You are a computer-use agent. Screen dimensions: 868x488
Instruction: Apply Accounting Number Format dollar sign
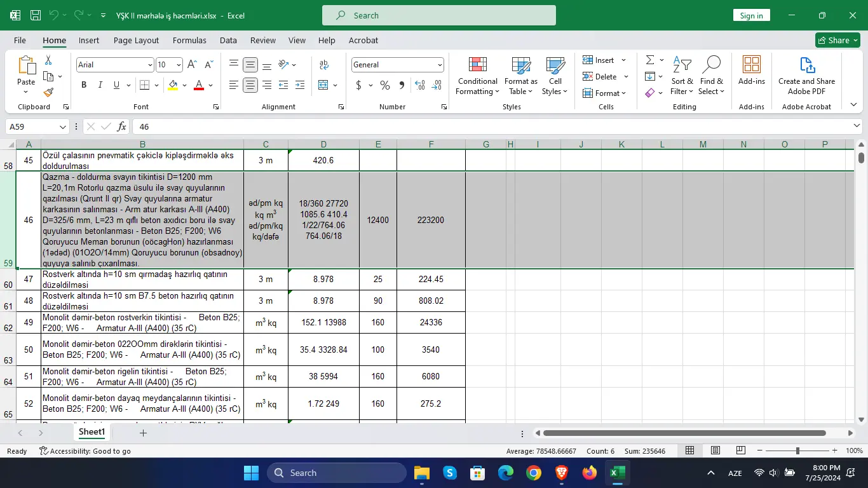coord(359,85)
